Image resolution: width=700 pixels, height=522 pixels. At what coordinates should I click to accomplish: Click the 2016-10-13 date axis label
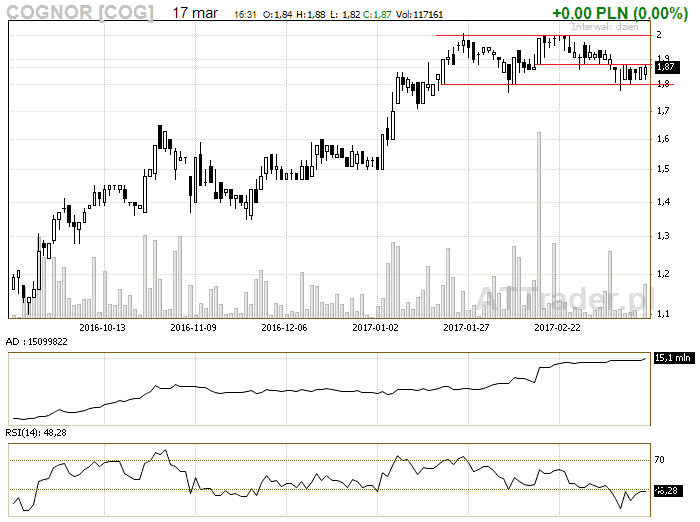coord(102,326)
